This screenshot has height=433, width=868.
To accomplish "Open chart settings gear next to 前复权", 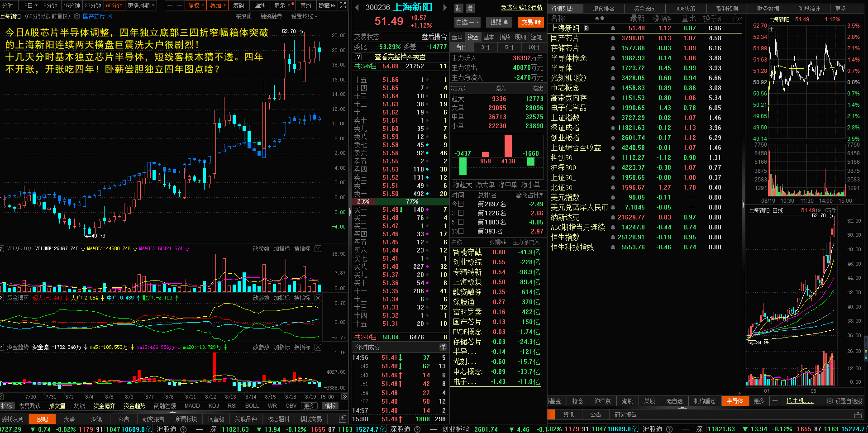I will tap(77, 16).
